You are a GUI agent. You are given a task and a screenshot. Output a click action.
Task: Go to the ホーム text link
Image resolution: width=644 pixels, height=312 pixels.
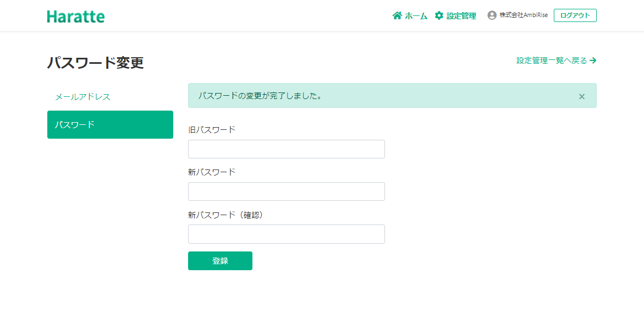tap(416, 16)
